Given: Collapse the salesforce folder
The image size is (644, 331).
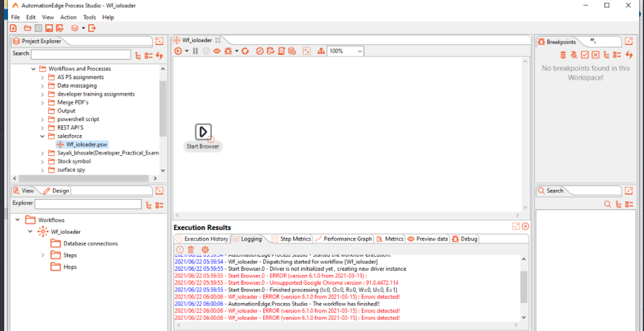Looking at the screenshot, I should tap(43, 136).
